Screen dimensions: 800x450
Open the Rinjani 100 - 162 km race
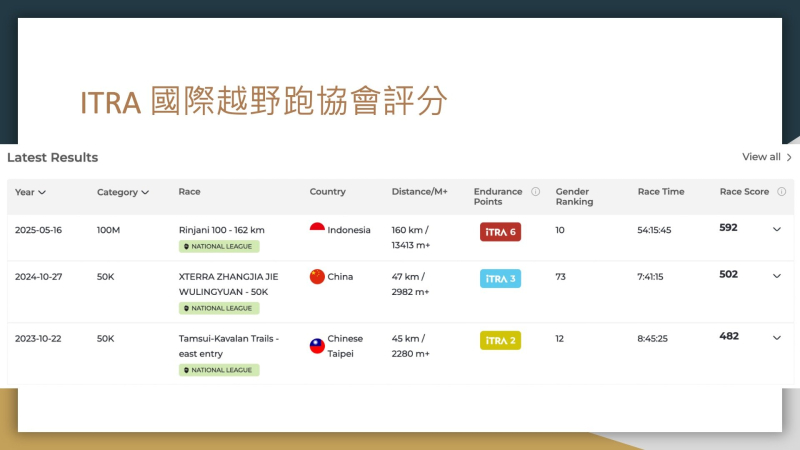coord(221,229)
